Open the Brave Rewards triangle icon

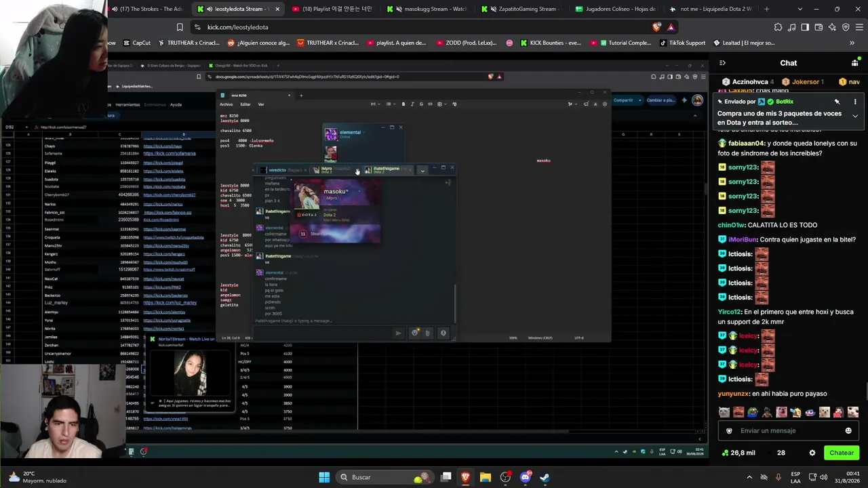point(671,27)
